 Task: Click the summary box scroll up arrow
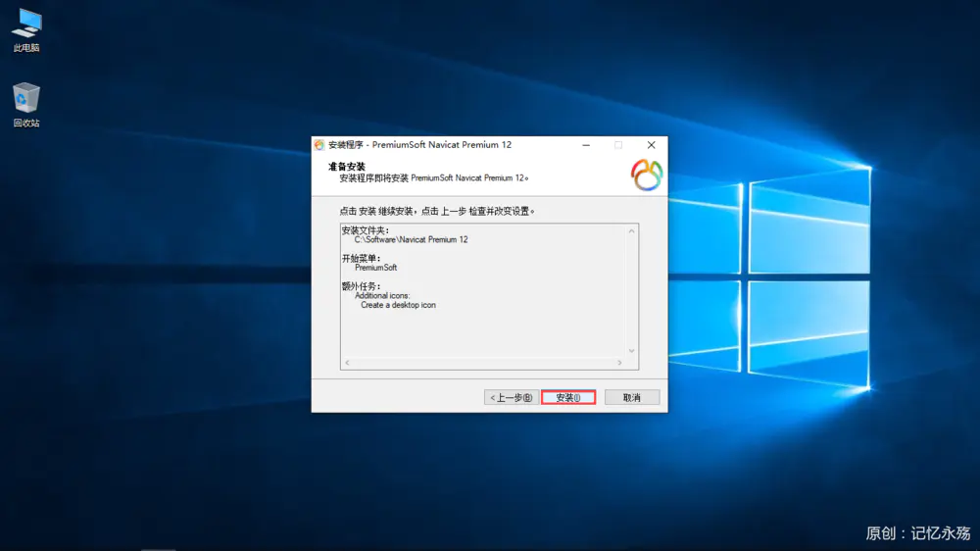click(x=631, y=231)
